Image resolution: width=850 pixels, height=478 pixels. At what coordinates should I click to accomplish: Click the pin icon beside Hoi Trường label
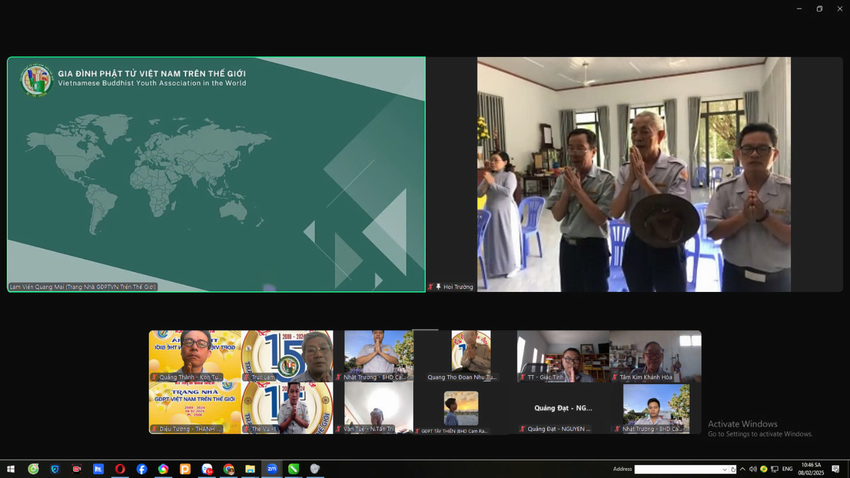pos(438,287)
